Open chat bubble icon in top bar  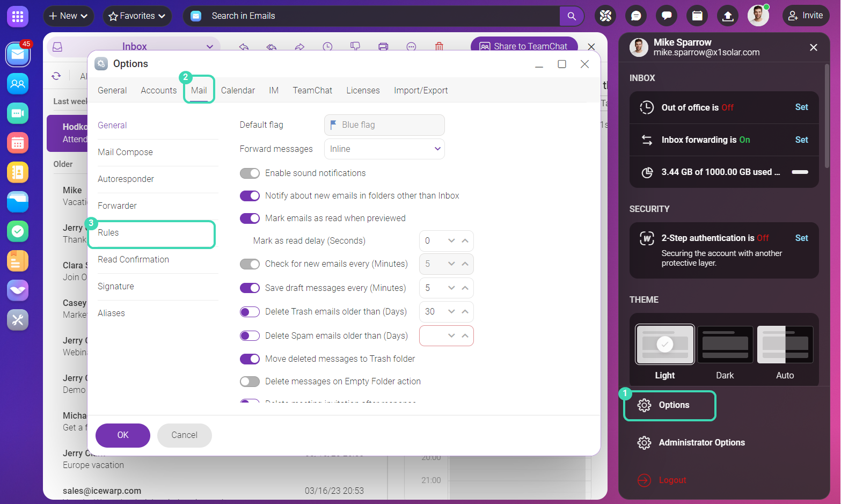[x=636, y=16]
